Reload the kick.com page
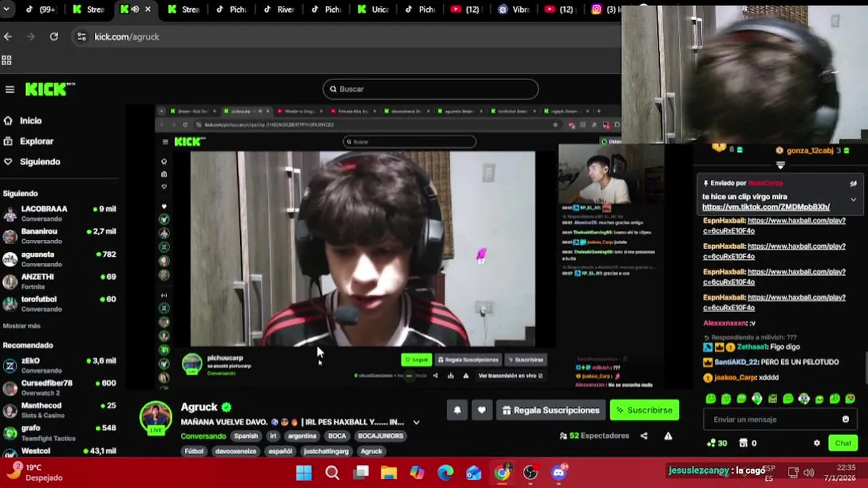868x488 pixels. tap(54, 37)
